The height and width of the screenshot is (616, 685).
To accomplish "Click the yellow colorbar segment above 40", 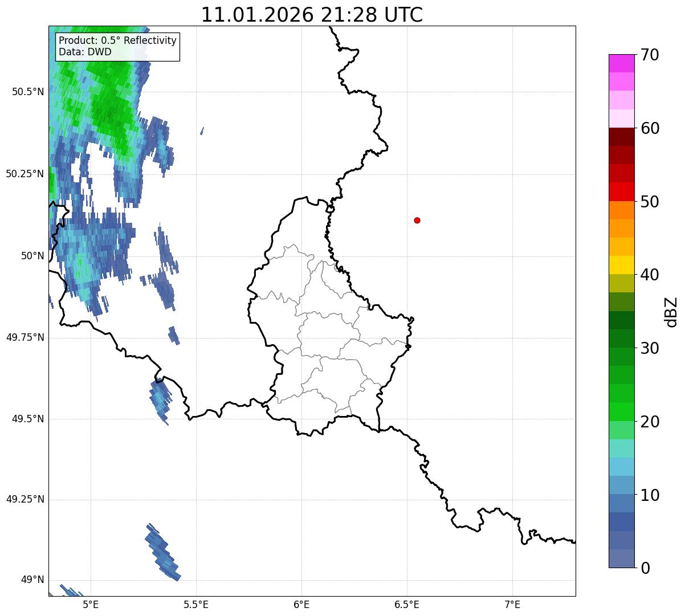I will coord(621,265).
